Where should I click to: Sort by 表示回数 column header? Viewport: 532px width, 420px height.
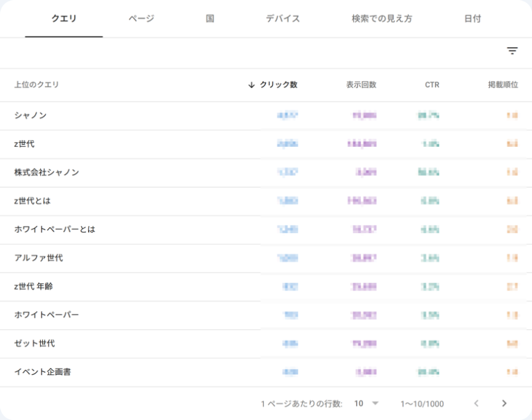361,85
